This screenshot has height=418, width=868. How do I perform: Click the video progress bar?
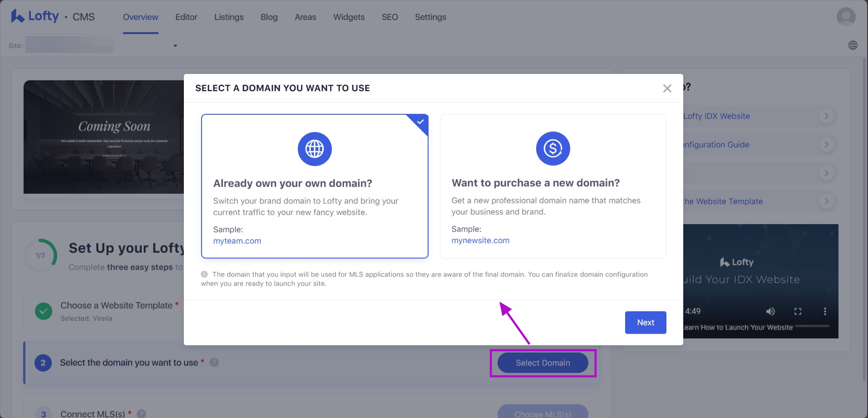pos(812,326)
